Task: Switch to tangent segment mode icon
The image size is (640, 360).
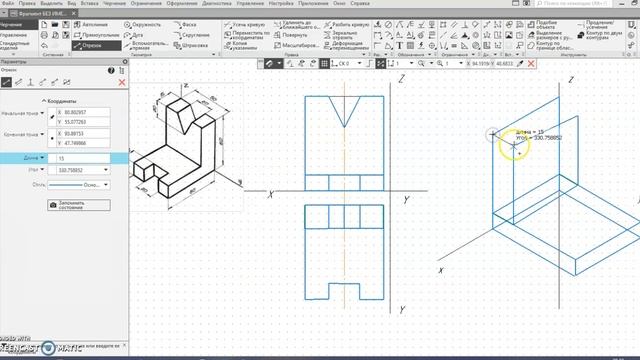Action: coord(42,82)
